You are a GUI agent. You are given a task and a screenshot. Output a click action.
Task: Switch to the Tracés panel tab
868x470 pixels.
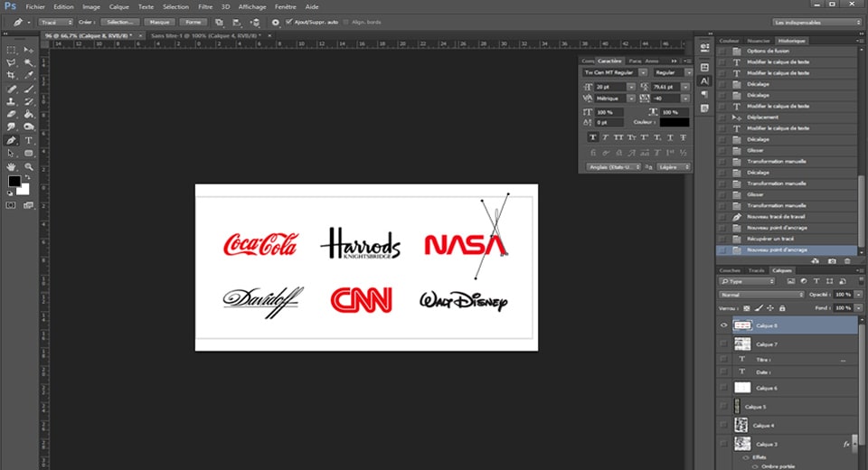[756, 271]
